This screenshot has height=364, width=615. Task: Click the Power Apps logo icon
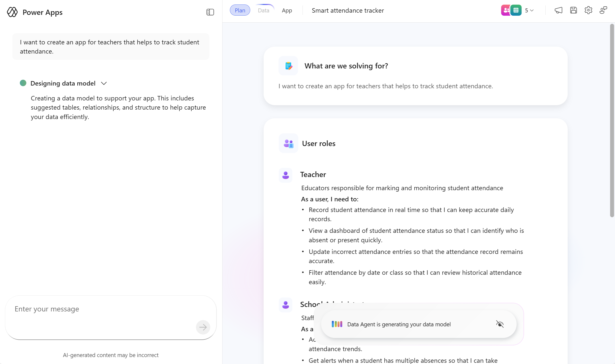pyautogui.click(x=12, y=12)
